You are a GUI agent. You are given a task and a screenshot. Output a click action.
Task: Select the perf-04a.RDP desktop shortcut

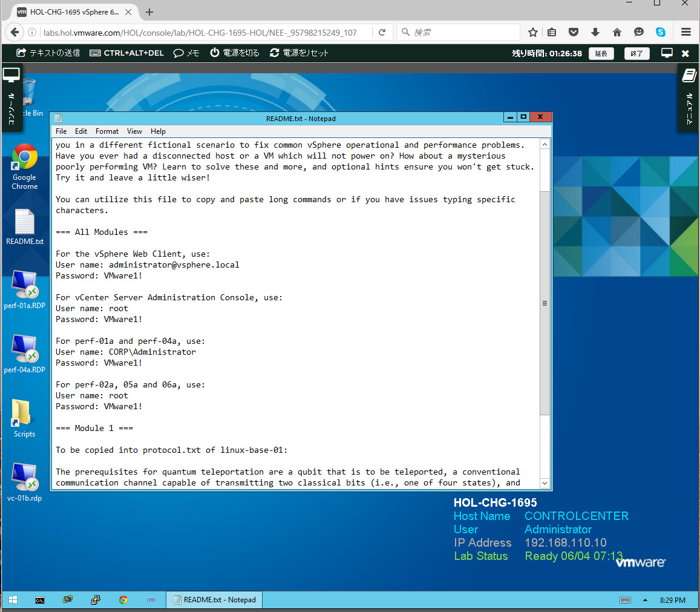[25, 354]
